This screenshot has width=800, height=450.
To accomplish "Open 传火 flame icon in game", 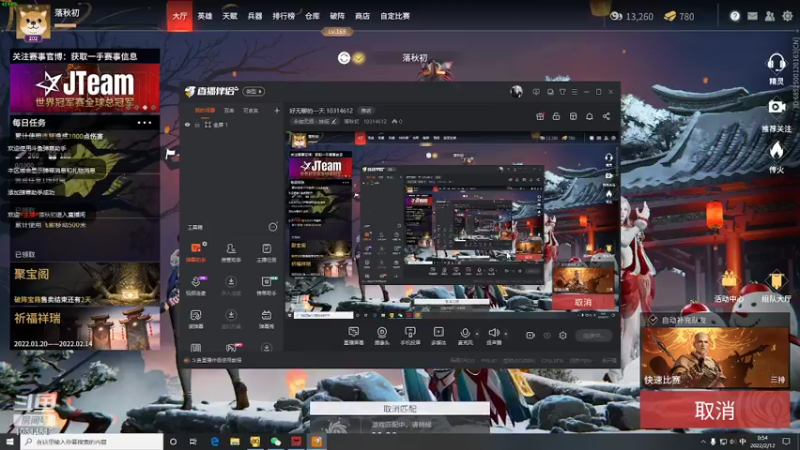I will (776, 157).
